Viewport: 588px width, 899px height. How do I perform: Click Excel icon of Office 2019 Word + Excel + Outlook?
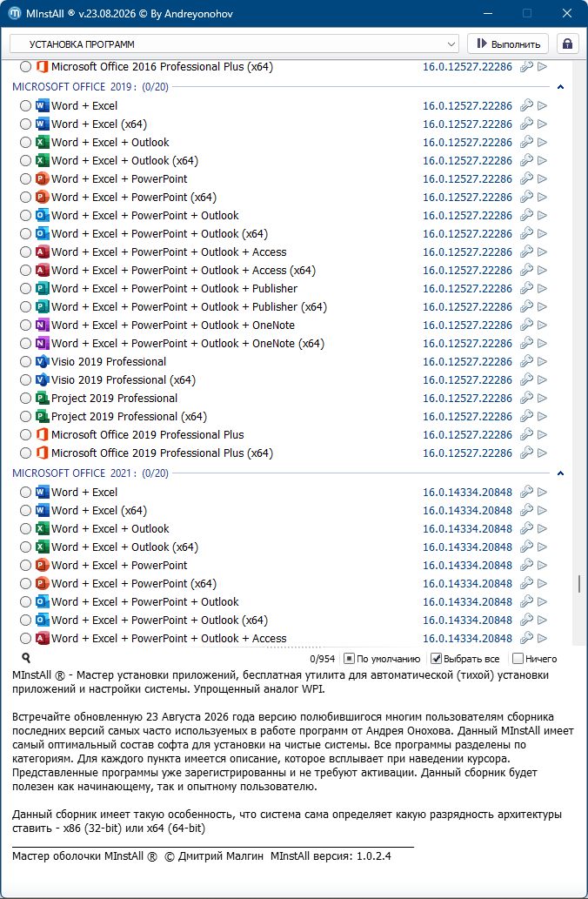point(43,142)
